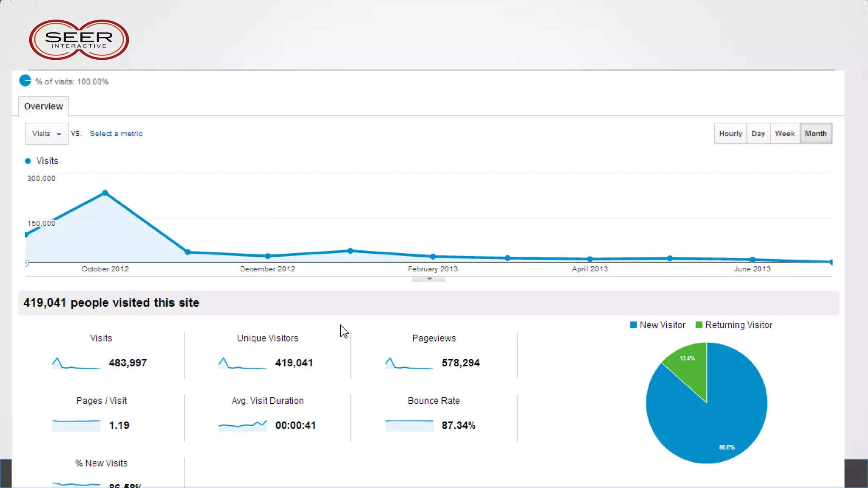
Task: Click the SEER Interactive logo
Action: tap(79, 40)
